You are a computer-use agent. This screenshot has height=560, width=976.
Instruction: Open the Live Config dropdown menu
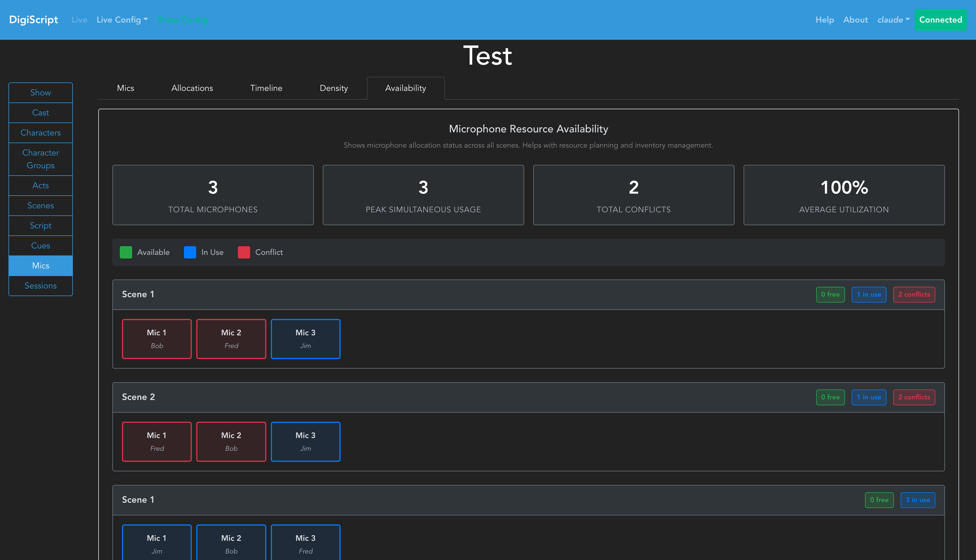pyautogui.click(x=122, y=19)
